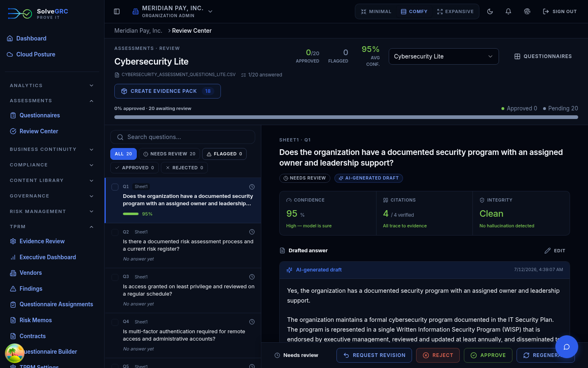
Task: Expand the Content Library section
Action: click(52, 180)
